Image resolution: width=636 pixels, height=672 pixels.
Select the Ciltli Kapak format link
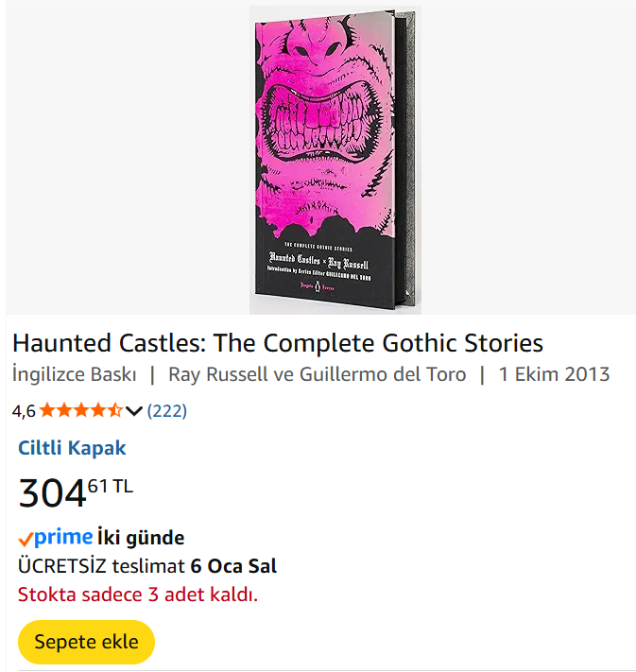(72, 449)
